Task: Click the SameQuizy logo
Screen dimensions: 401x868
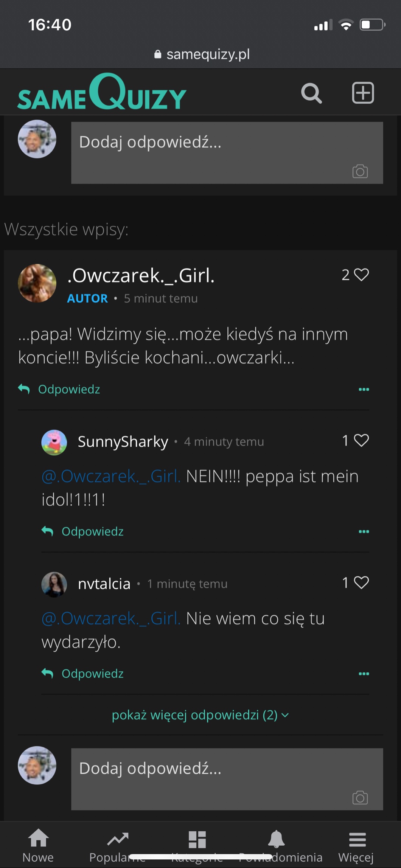Action: 102,93
